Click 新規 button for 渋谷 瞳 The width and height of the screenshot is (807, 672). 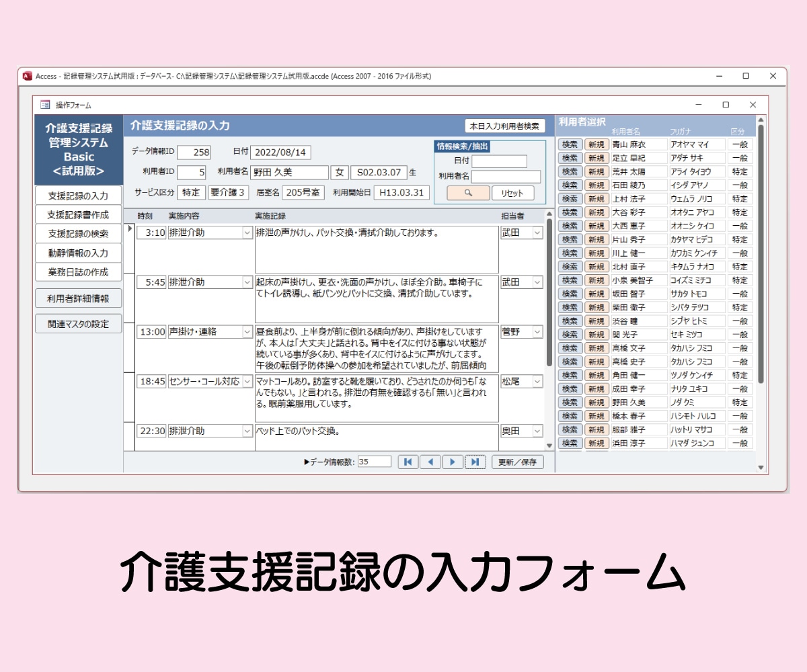coord(597,321)
